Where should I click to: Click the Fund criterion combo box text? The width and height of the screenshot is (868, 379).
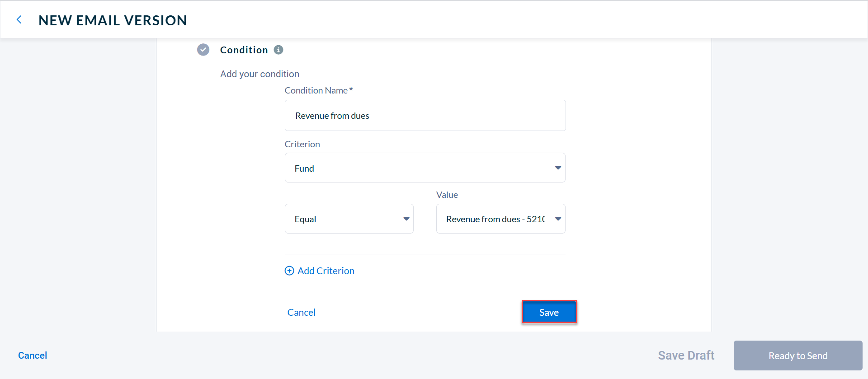point(304,168)
